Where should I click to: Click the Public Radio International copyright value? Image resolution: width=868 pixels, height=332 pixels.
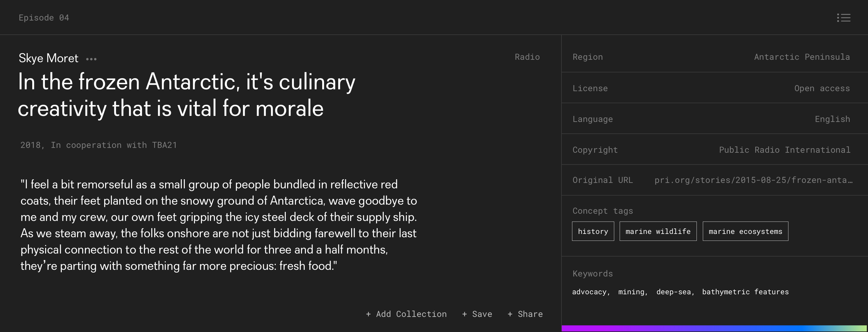tap(785, 150)
